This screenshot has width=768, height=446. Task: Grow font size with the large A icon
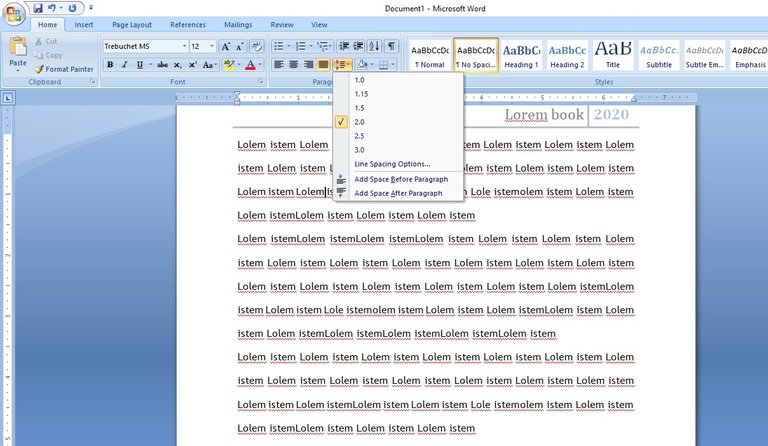225,47
